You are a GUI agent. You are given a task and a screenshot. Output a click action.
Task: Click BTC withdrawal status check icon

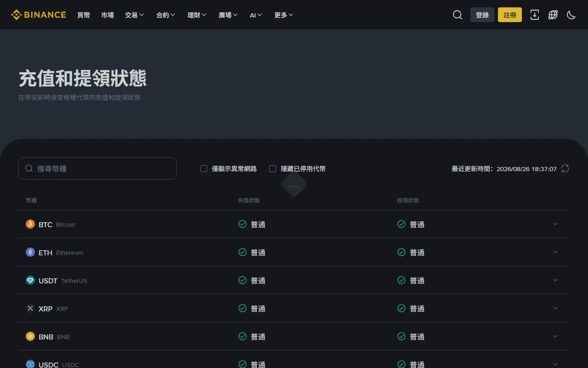click(401, 224)
